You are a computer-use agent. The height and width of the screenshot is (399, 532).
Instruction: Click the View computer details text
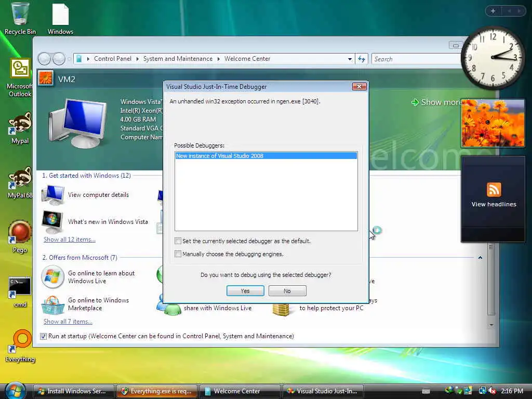tap(98, 195)
